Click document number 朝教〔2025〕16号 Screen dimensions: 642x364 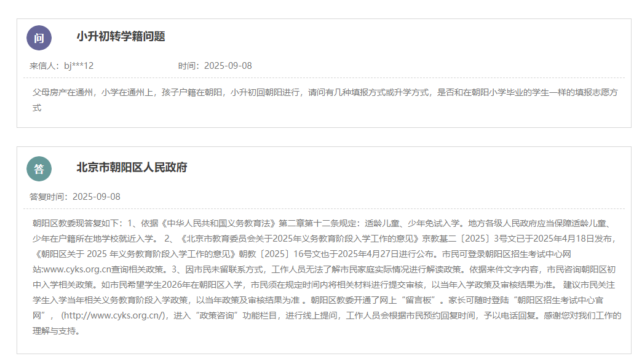[277, 253]
